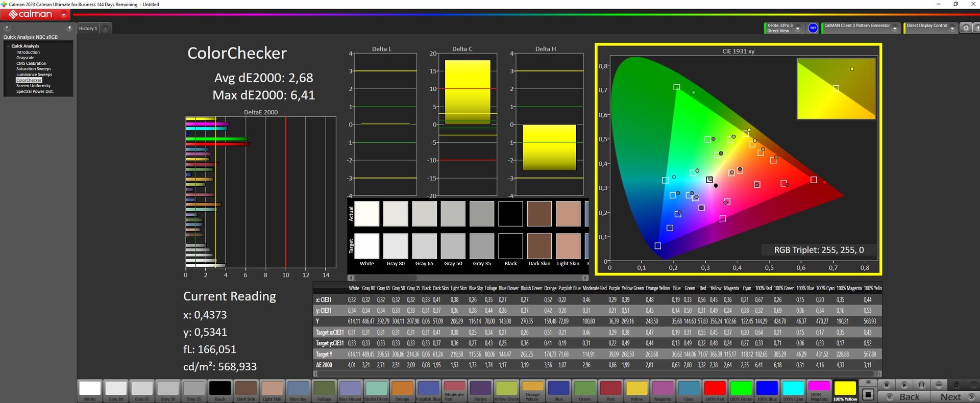Toggle the black pattern window square button
980x403 pixels.
pos(868,394)
